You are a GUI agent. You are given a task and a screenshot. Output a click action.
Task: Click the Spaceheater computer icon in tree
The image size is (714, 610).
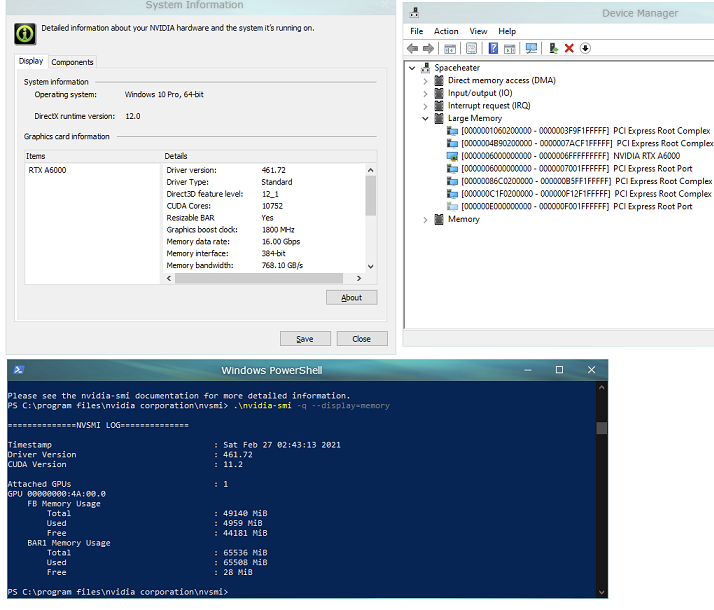pyautogui.click(x=425, y=68)
